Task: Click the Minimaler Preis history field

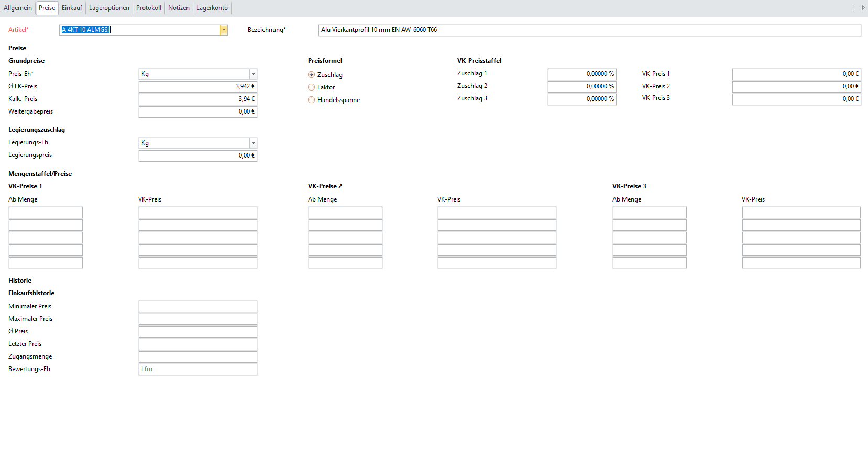Action: click(x=197, y=306)
